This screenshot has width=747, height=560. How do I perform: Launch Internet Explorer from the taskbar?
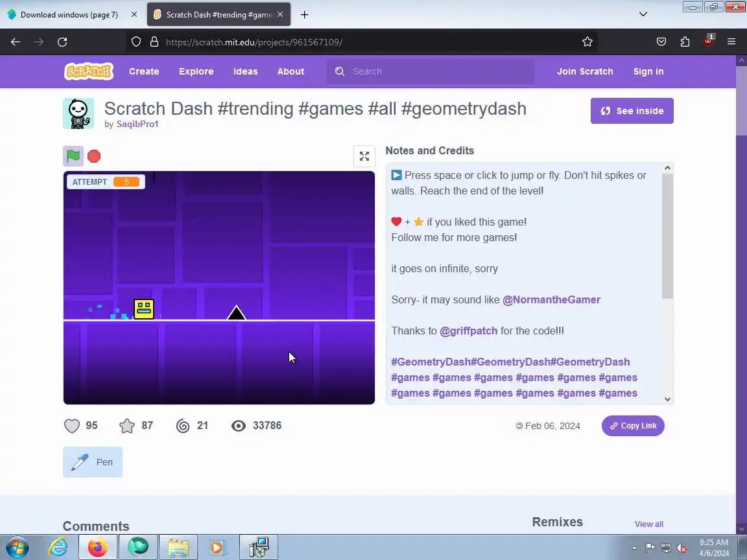(58, 547)
